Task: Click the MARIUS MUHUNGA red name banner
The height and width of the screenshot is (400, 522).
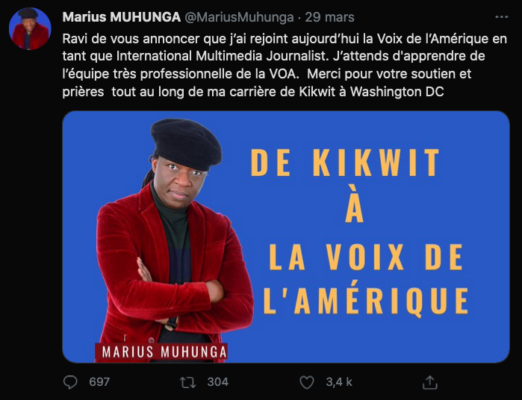Action: tap(161, 352)
